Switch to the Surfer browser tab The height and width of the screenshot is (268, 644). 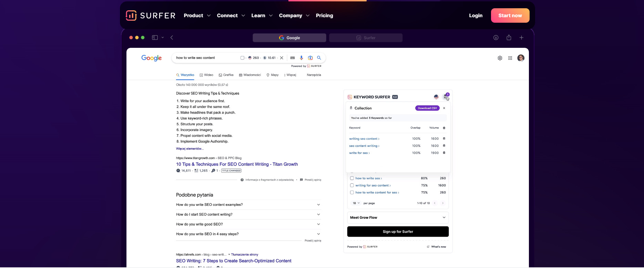366,38
